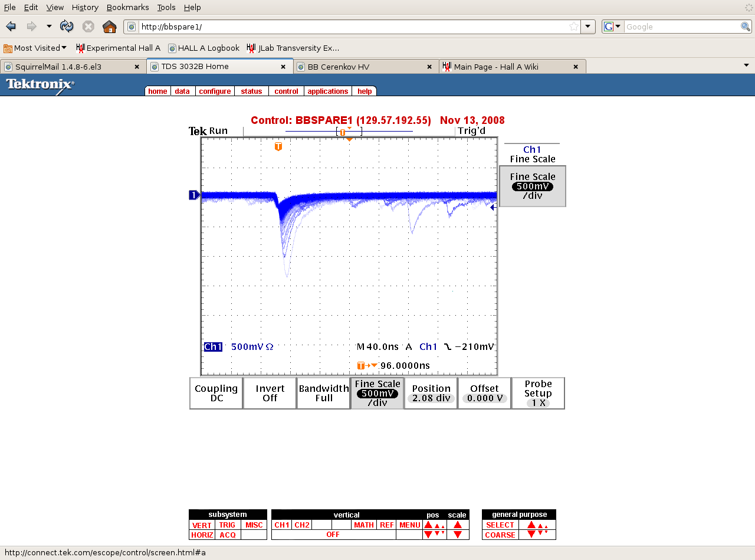Open the Tektronix control page tab
The height and width of the screenshot is (560, 755).
click(287, 91)
